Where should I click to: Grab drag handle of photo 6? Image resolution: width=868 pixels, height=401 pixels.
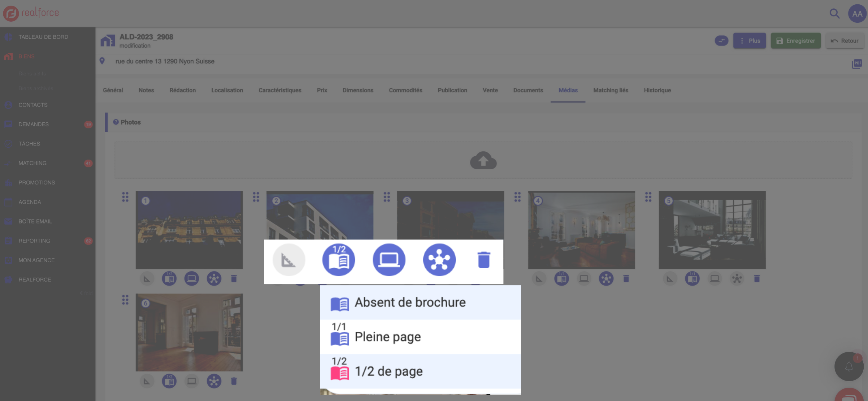coord(125,299)
